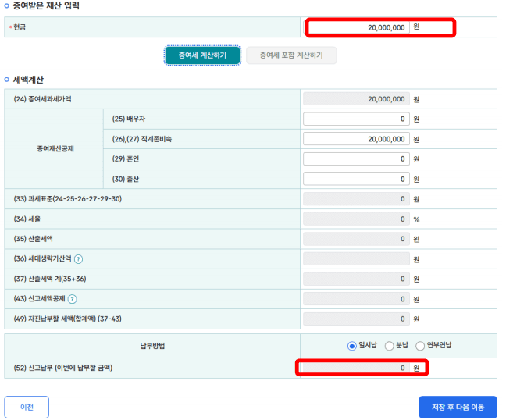Screen dimensions: 506x420
Task: Click the 증여재산공제 row label
Action: pyautogui.click(x=55, y=148)
